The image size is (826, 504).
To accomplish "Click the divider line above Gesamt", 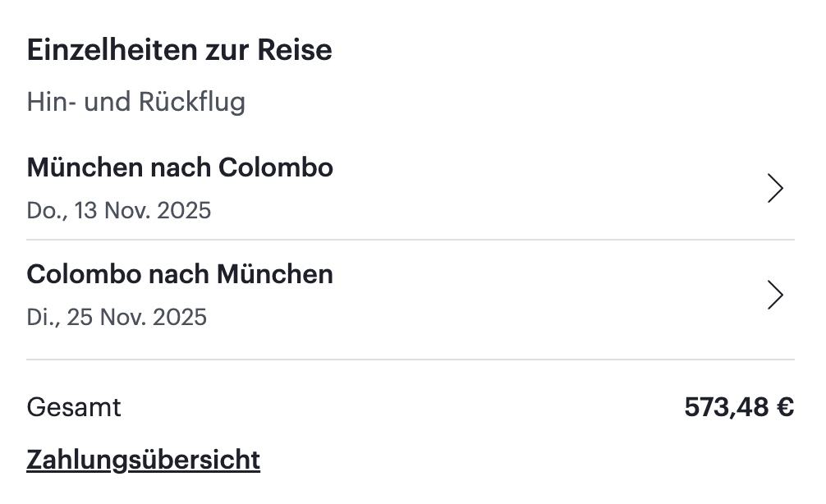I will 411,360.
